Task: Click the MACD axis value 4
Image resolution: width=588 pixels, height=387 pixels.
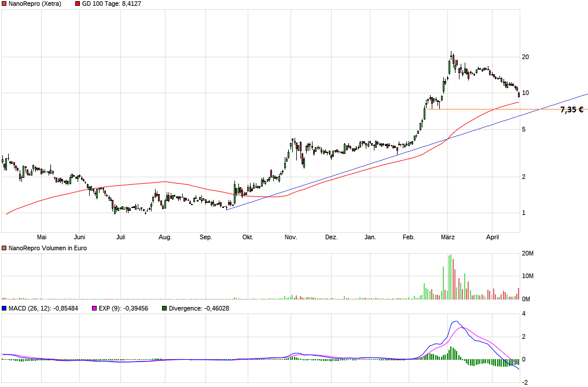Action: point(524,314)
